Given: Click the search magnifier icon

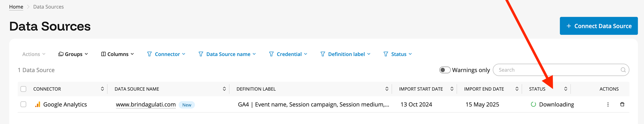Looking at the screenshot, I should point(623,70).
